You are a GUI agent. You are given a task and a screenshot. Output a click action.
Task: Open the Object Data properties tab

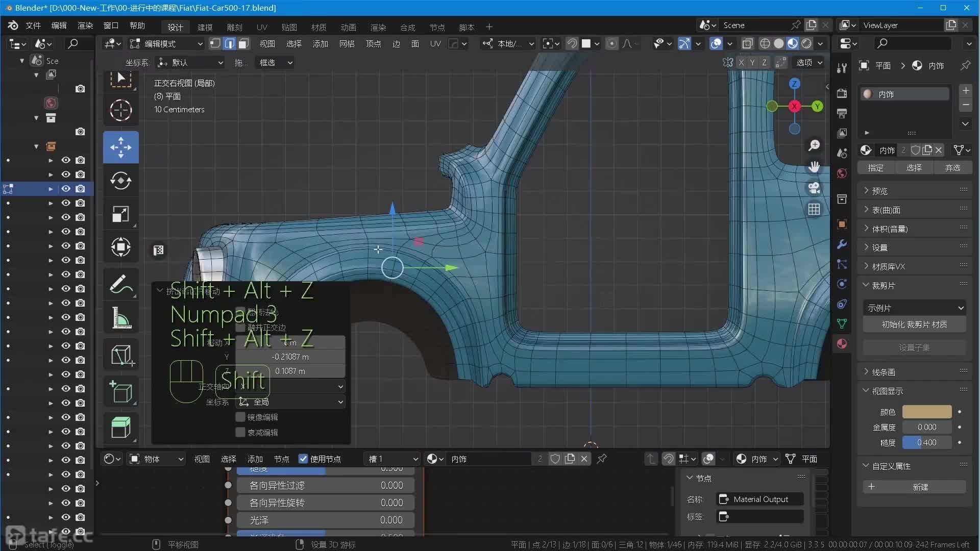pos(842,323)
